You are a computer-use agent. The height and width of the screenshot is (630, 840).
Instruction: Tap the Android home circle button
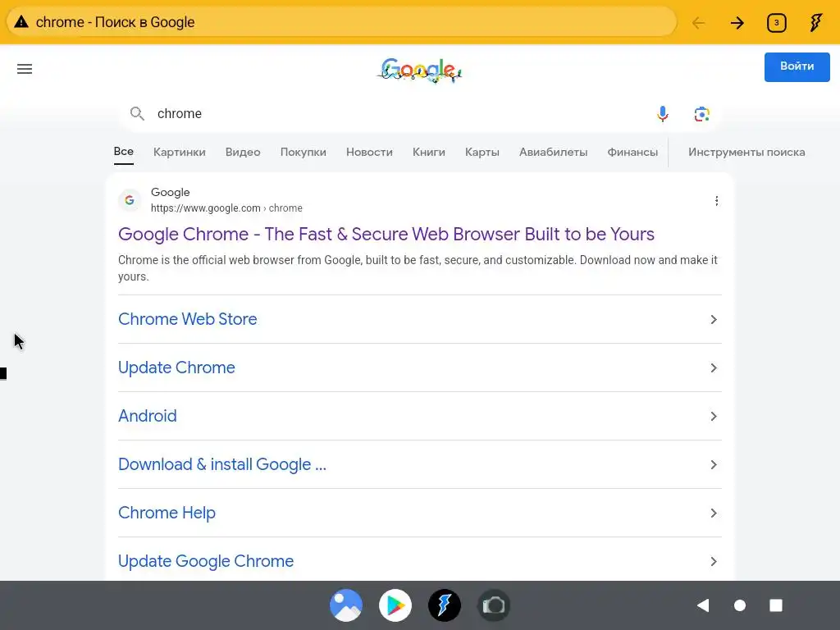[740, 605]
